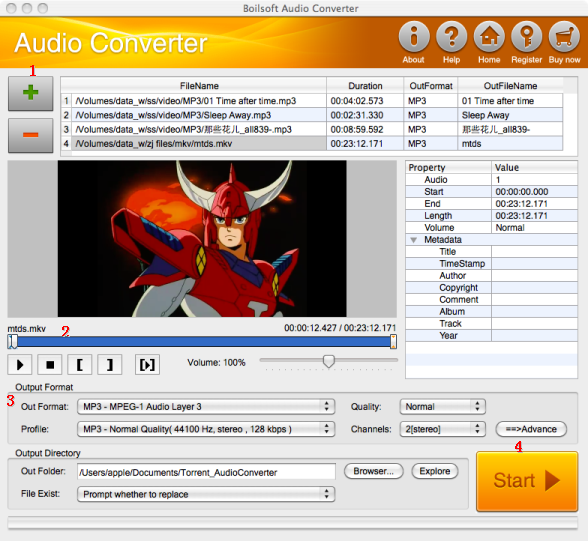This screenshot has width=588, height=541.
Task: Select the 那些花儿_all839-.mp3 file row
Action: pyautogui.click(x=312, y=129)
